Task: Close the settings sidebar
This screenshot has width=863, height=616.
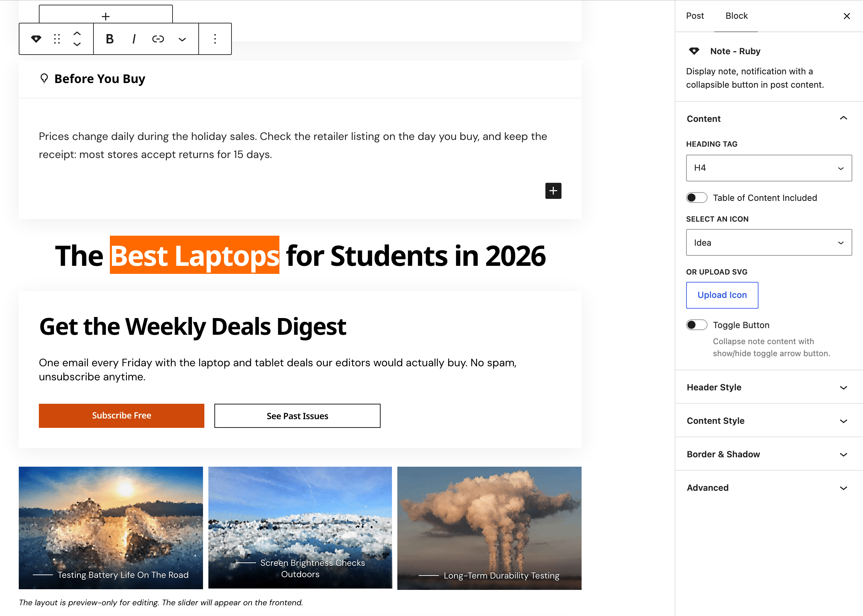Action: coord(847,16)
